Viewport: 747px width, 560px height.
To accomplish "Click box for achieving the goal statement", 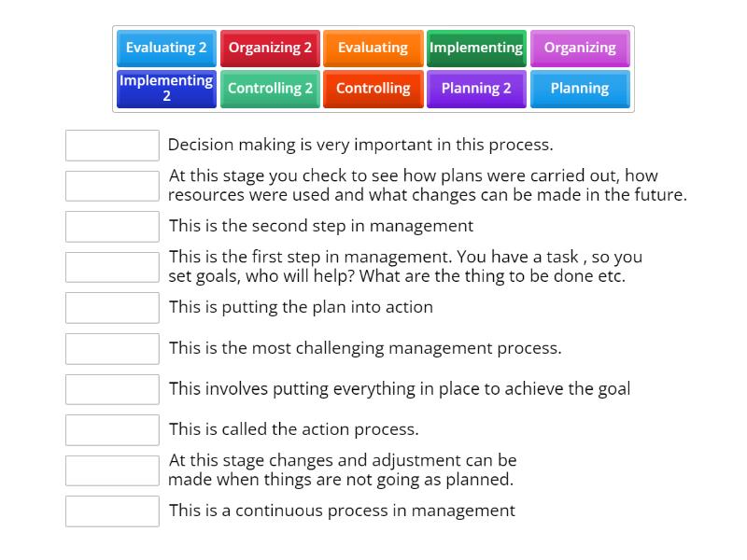I will pyautogui.click(x=112, y=389).
